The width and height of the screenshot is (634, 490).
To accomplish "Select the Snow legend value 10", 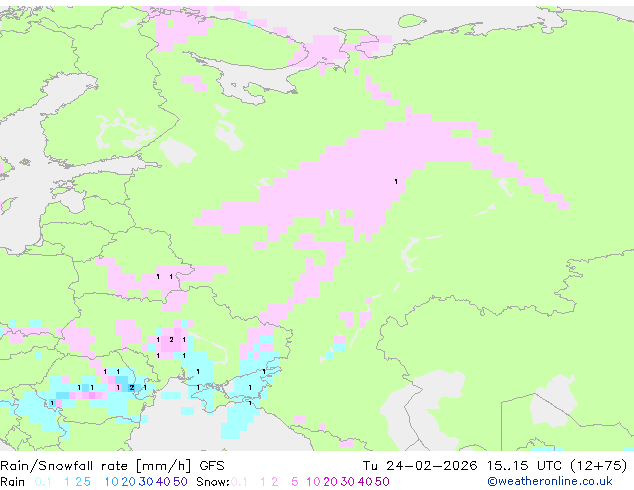I will point(313,482).
